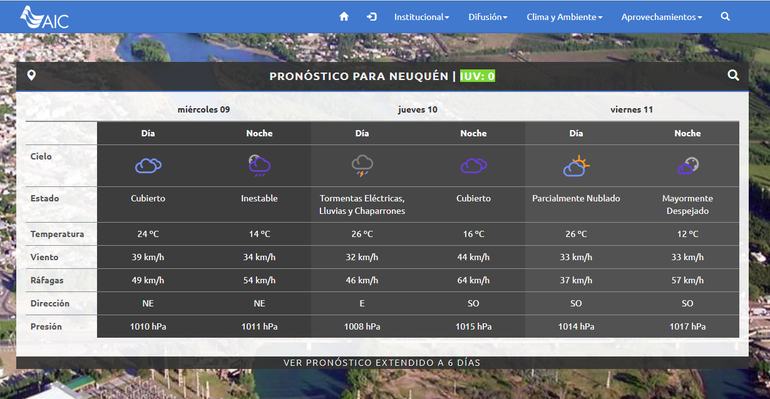
Task: Click miércoles Día cloudy sky icon
Action: 148,166
